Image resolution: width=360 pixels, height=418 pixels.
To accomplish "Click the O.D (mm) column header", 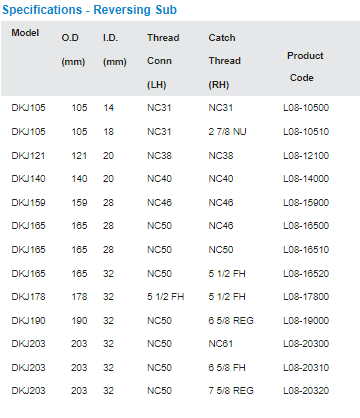I will [x=73, y=50].
